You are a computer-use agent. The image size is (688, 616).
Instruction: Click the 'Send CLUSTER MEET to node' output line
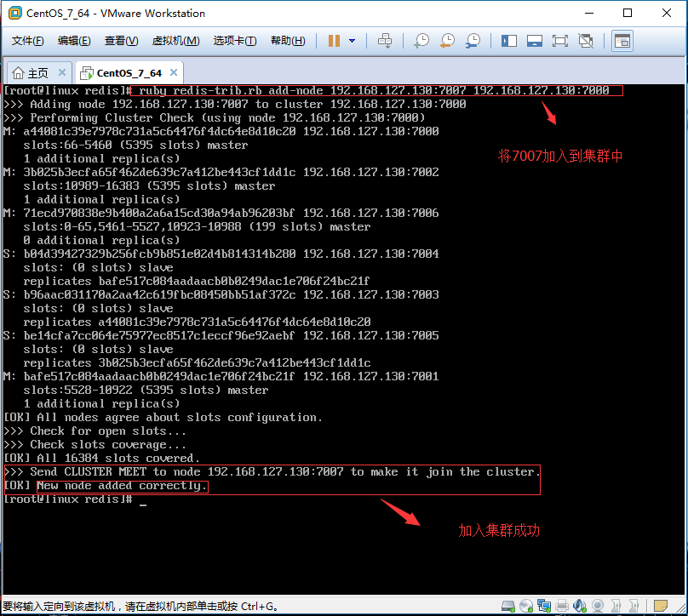click(x=272, y=472)
